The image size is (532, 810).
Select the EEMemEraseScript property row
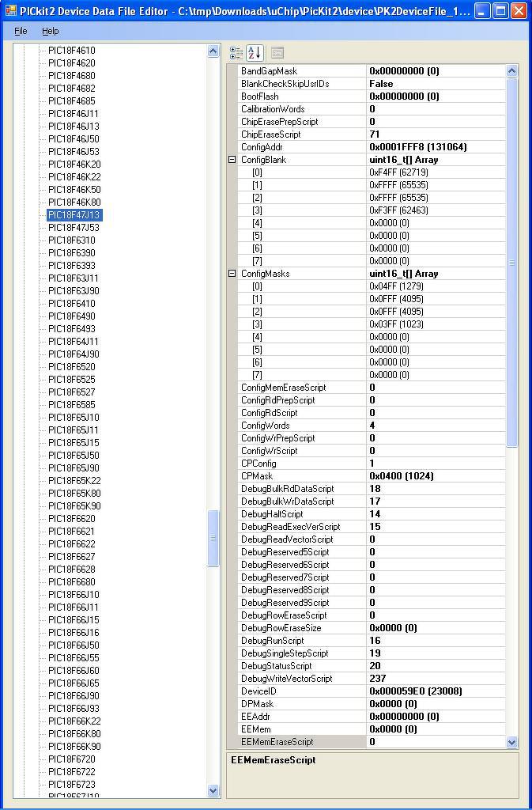(x=372, y=742)
